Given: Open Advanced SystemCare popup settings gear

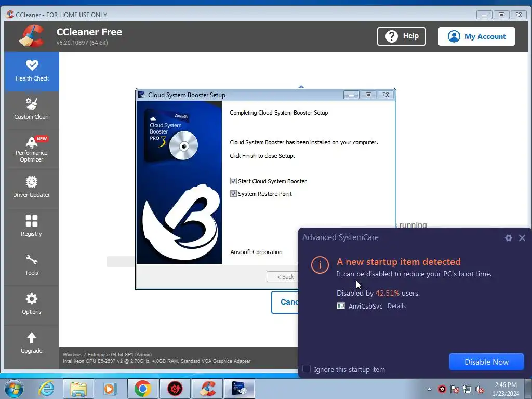Looking at the screenshot, I should (508, 238).
